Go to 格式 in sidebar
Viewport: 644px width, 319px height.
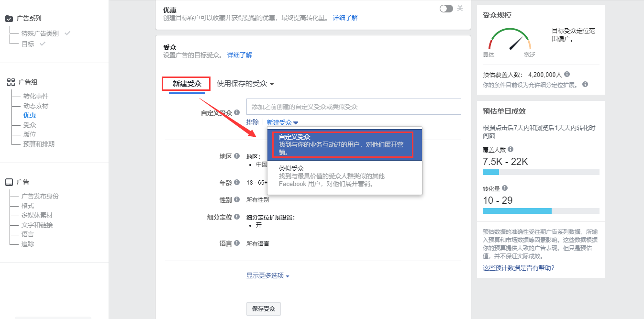click(x=28, y=206)
